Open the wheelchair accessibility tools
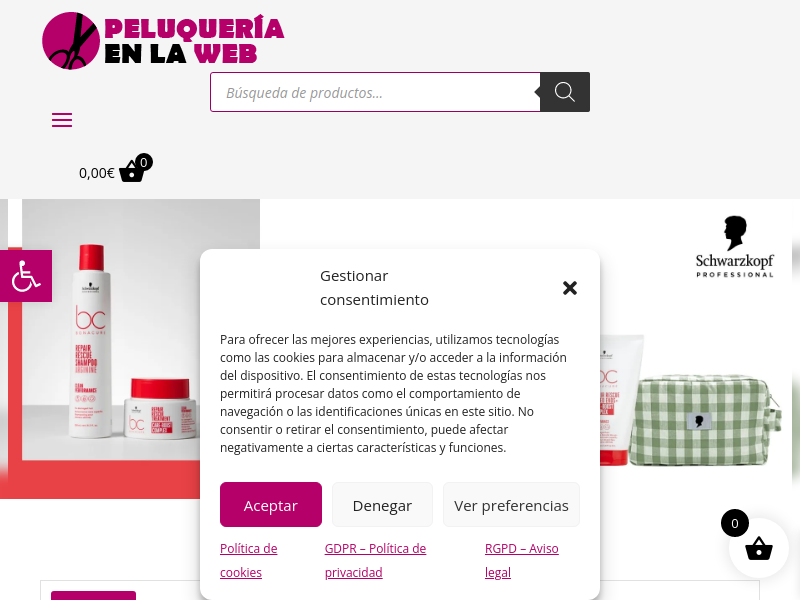Image resolution: width=800 pixels, height=600 pixels. (26, 276)
